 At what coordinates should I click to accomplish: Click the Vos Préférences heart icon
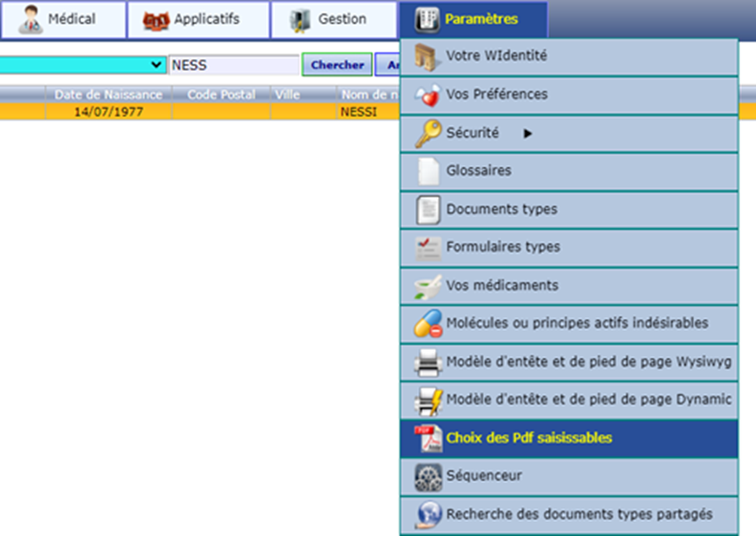pos(428,96)
